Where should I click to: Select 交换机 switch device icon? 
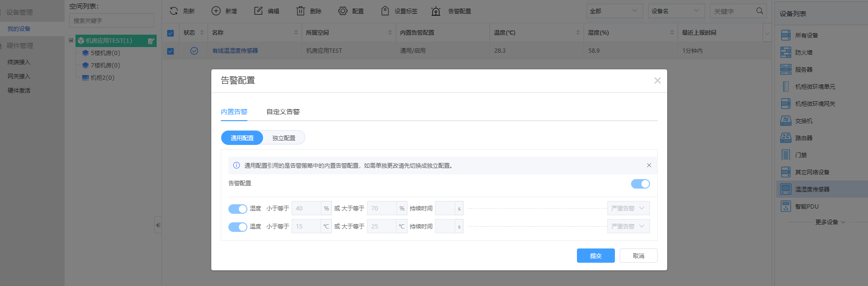tap(786, 121)
